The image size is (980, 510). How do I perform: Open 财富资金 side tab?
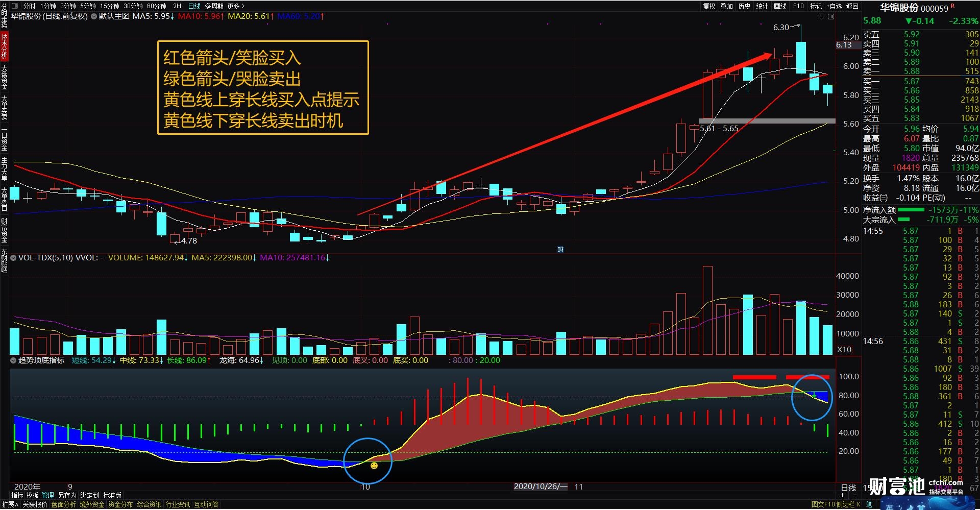click(4, 230)
